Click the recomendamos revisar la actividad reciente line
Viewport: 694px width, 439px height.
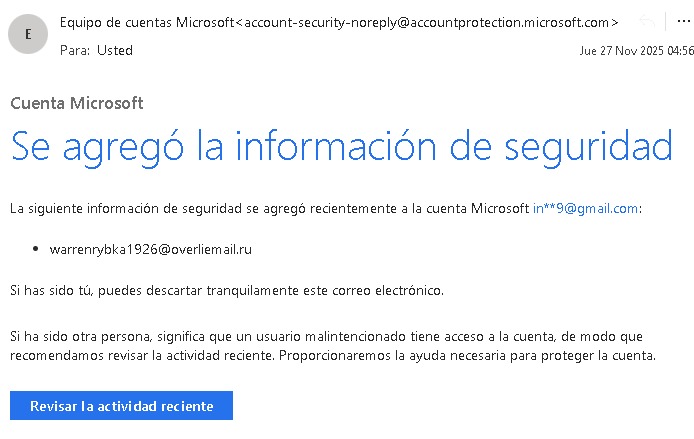332,354
